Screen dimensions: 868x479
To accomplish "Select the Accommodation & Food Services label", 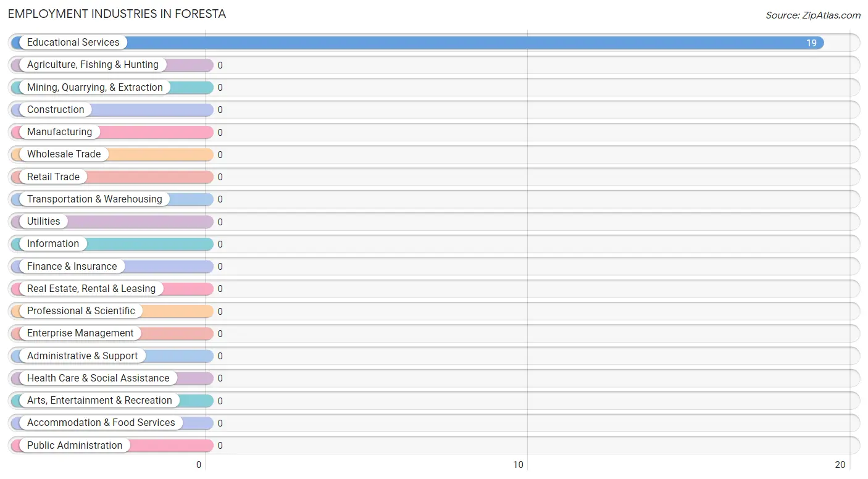I will [x=101, y=423].
